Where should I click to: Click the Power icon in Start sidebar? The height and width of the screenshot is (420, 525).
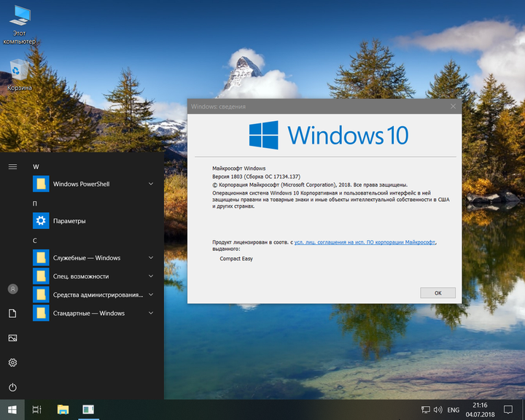(12, 387)
